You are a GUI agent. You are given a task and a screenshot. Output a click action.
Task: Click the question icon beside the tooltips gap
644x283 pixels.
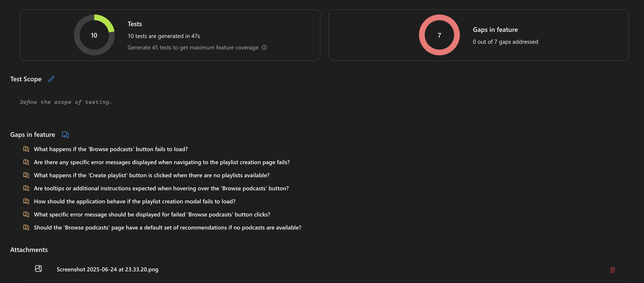26,188
